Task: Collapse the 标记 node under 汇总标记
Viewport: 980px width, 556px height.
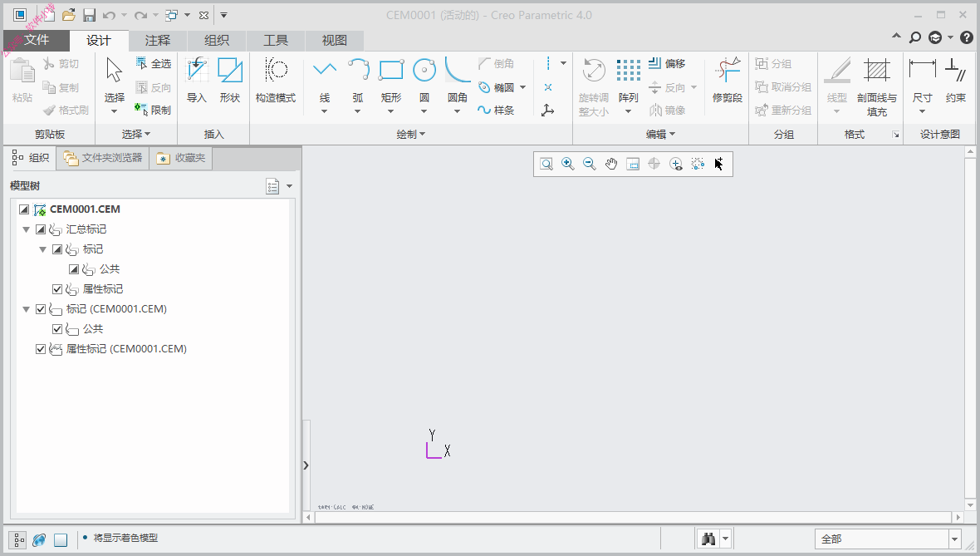Action: pyautogui.click(x=42, y=249)
